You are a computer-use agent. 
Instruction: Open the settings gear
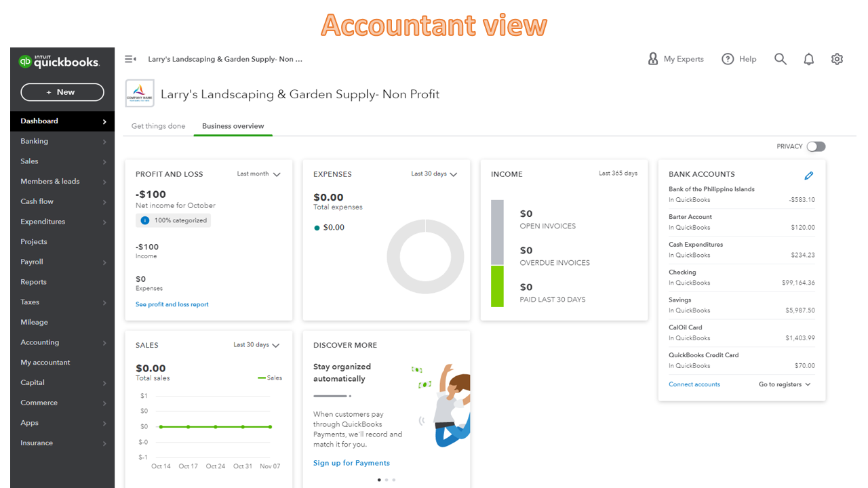[x=837, y=59]
